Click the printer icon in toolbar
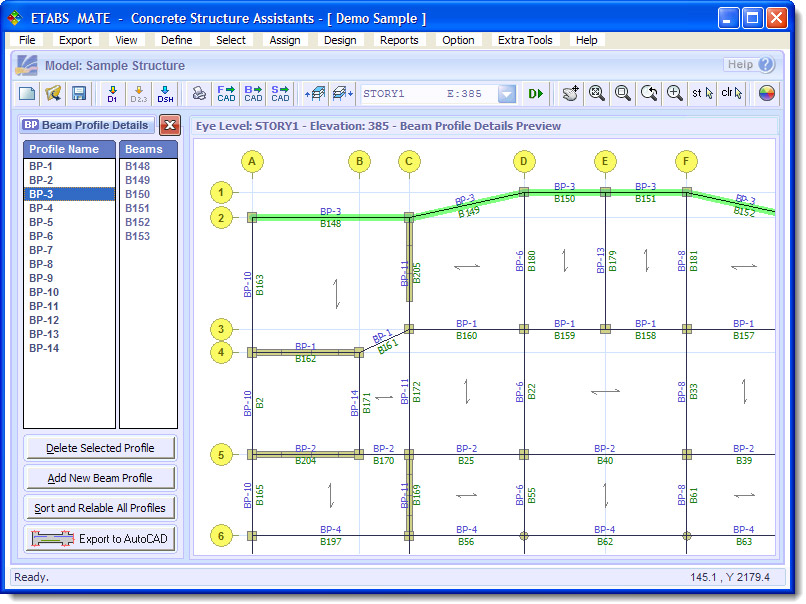 199,93
